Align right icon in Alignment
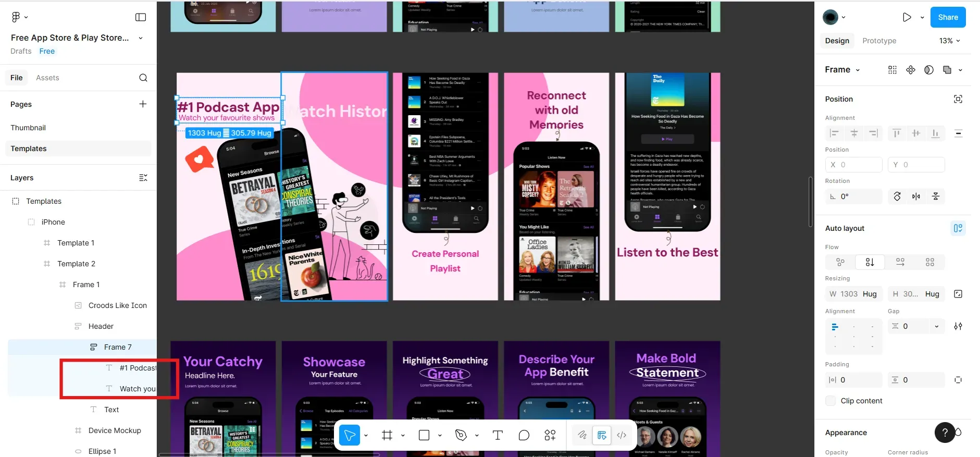 874,133
